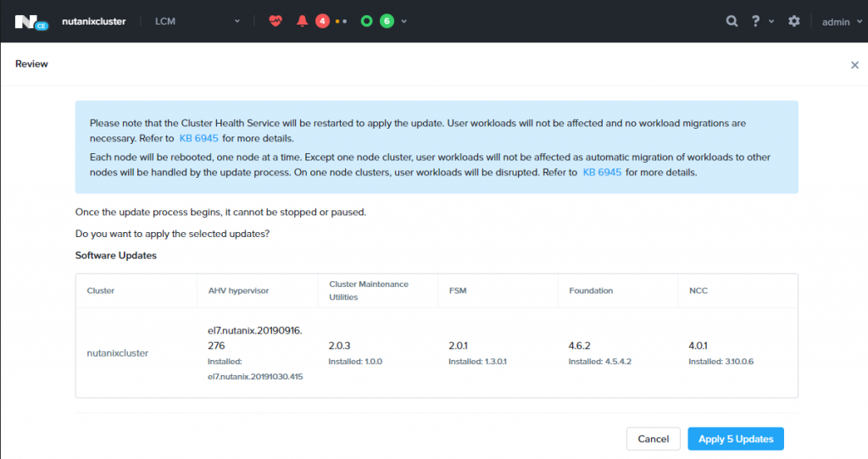Screen dimensions: 868x459
Task: Click the Nutanix CE logo
Action: (x=31, y=22)
